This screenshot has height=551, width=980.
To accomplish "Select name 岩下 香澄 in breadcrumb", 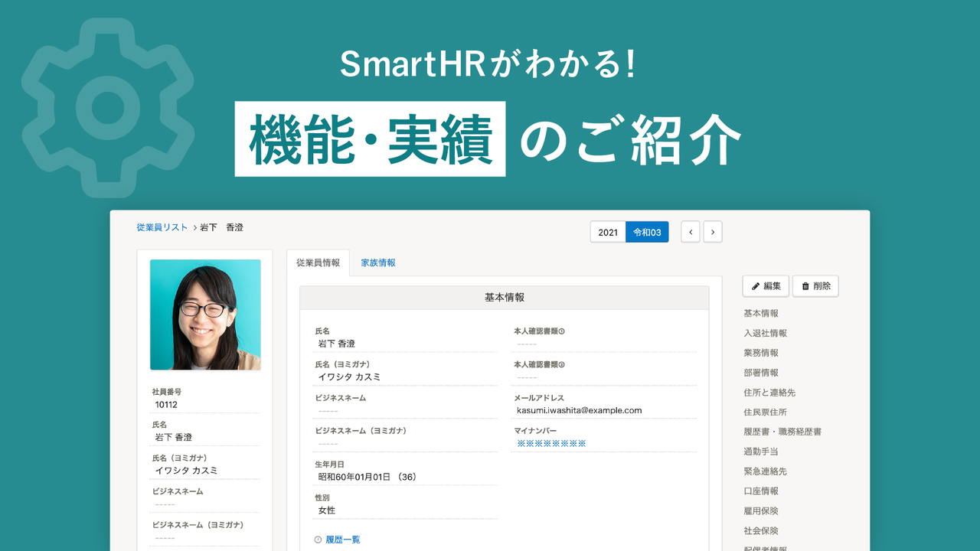I will coord(222,227).
